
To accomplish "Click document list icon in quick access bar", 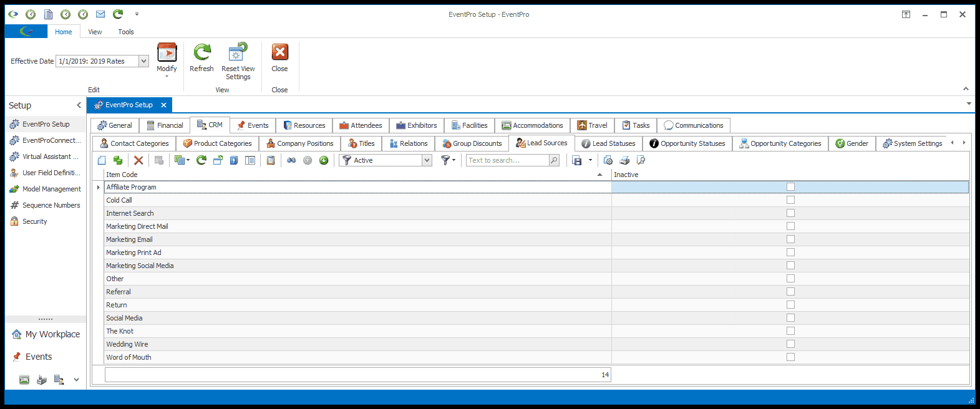I will 48,14.
